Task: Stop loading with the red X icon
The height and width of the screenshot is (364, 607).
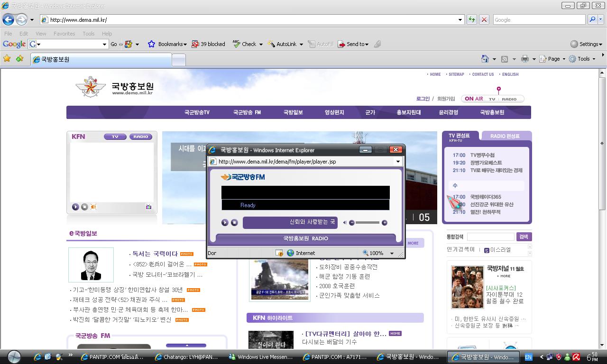Action: (x=484, y=19)
